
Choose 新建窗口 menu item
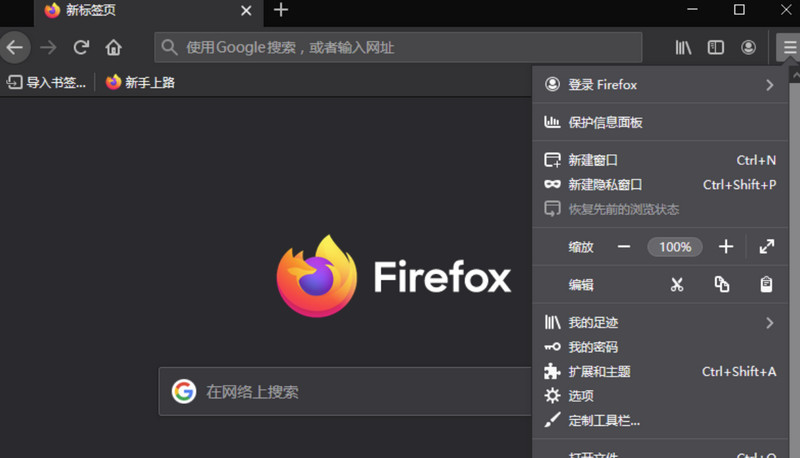[660, 160]
